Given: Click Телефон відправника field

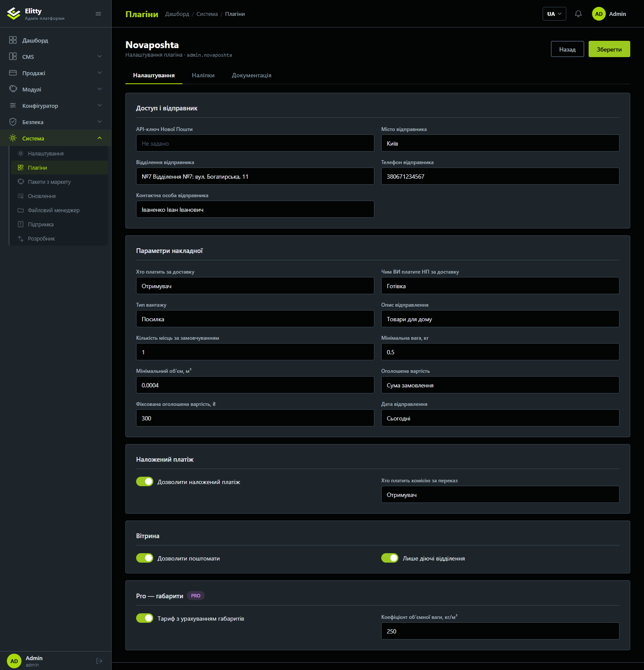Looking at the screenshot, I should [500, 176].
